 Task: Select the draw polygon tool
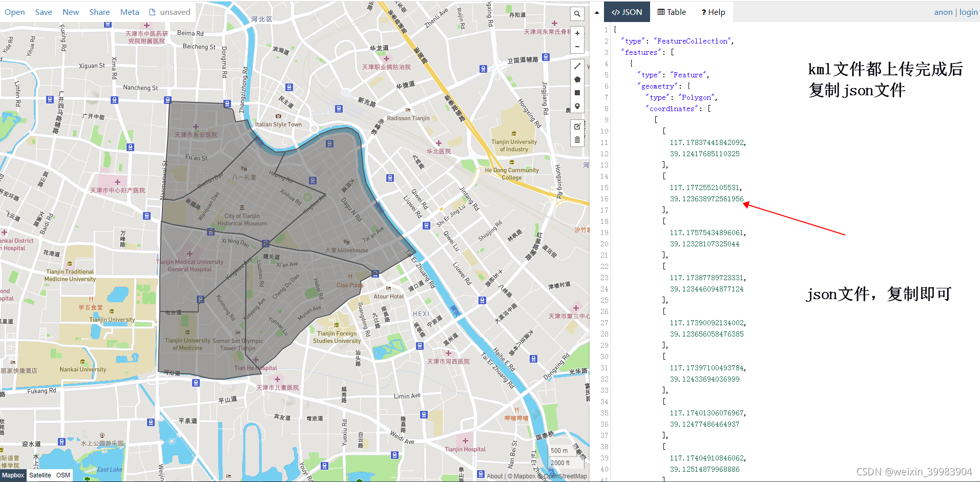pos(577,79)
